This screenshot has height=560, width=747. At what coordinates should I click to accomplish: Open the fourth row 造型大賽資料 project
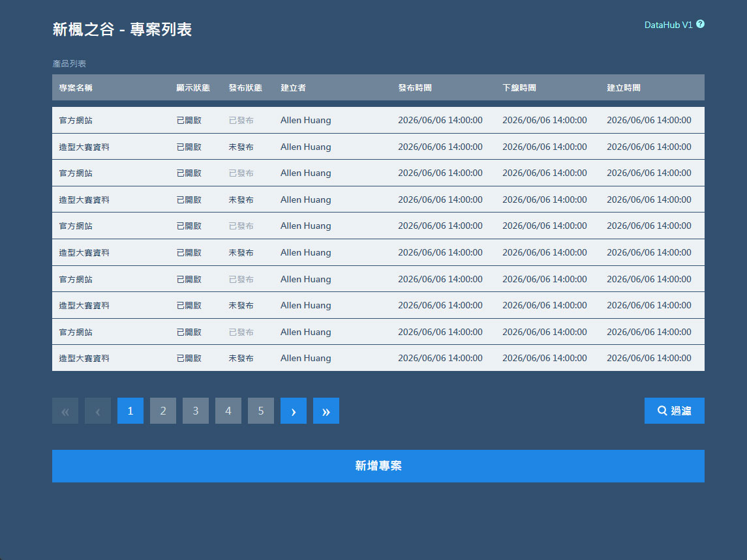(378, 199)
